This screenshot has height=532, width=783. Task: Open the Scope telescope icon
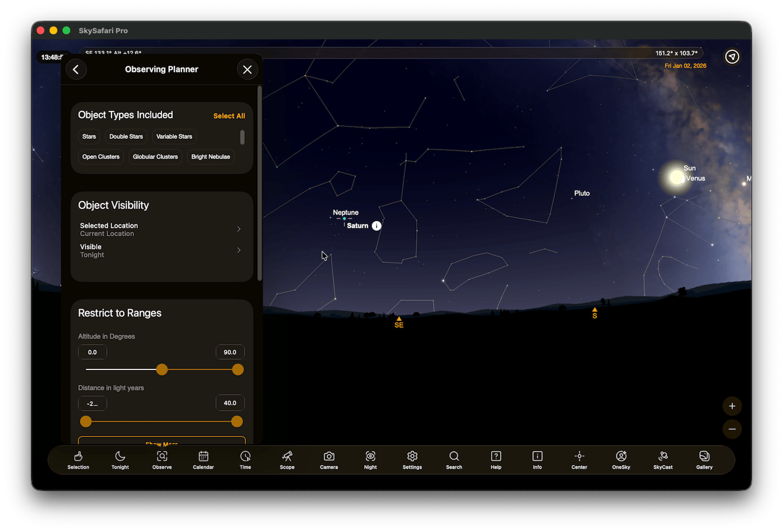pos(287,460)
